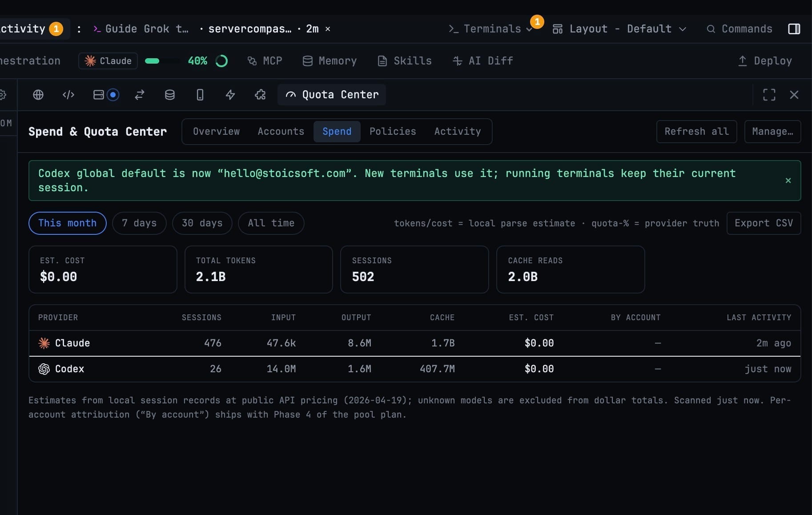Click the lightning bolt icon

coord(230,95)
